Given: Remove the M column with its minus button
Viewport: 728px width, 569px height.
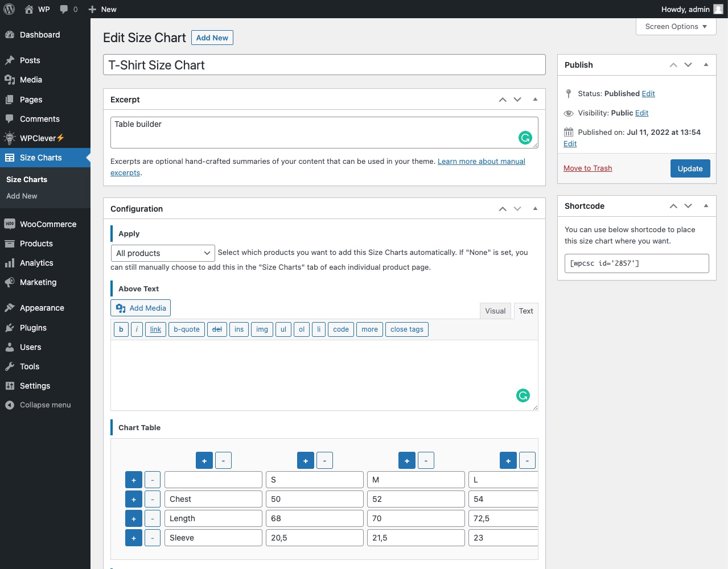Looking at the screenshot, I should [x=426, y=461].
